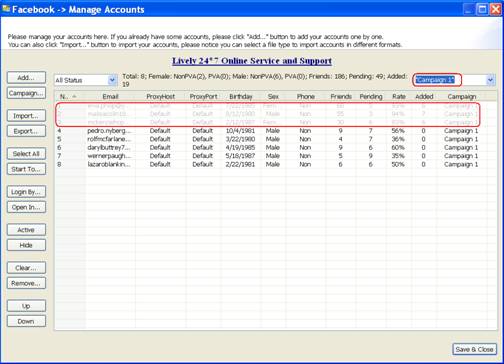Click the Select All button
Image resolution: width=504 pixels, height=364 pixels.
coord(26,154)
